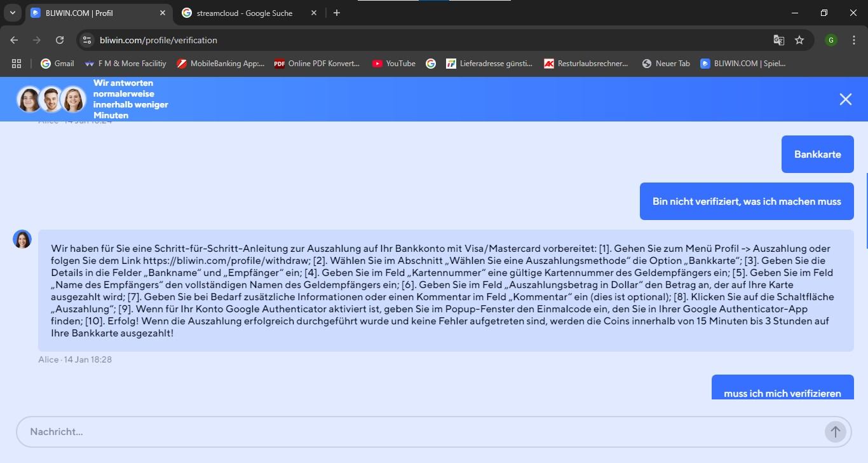Select the BLIWIN.COM Profil tab
The width and height of the screenshot is (868, 463).
click(x=95, y=13)
